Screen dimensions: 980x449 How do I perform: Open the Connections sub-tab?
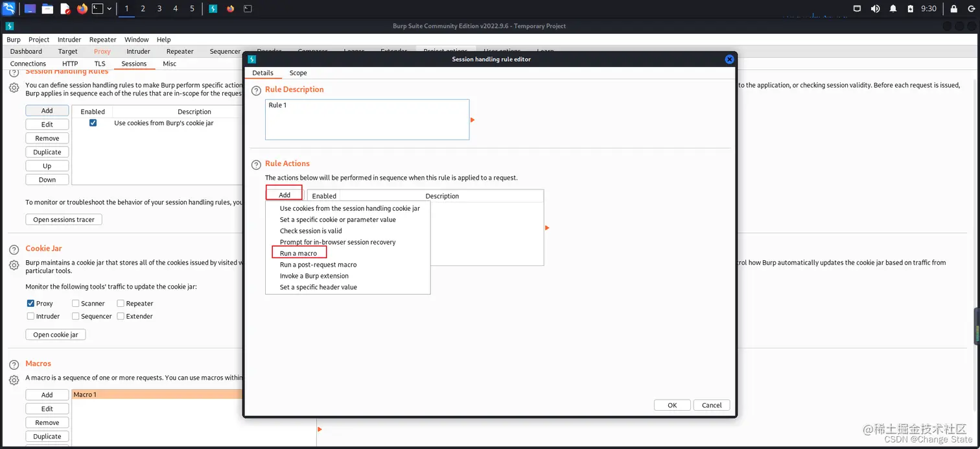(x=28, y=64)
